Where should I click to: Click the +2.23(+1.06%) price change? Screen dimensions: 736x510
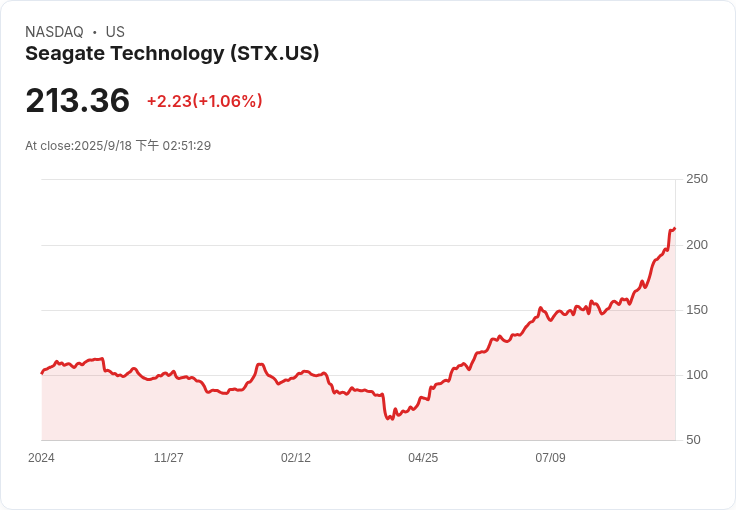pyautogui.click(x=204, y=101)
